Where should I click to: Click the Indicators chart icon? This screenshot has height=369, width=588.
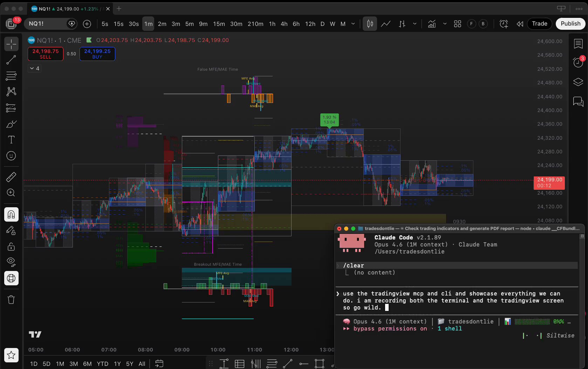tap(432, 24)
